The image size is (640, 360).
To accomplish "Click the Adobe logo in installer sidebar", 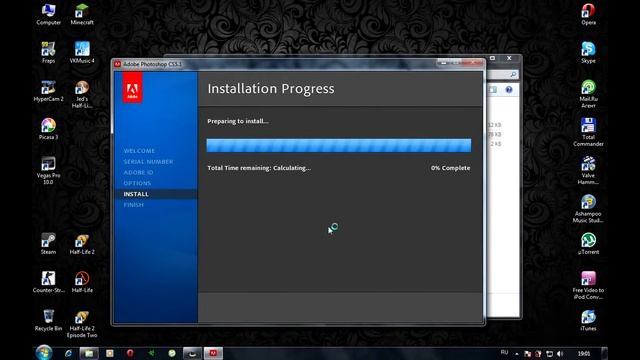I will tap(132, 88).
